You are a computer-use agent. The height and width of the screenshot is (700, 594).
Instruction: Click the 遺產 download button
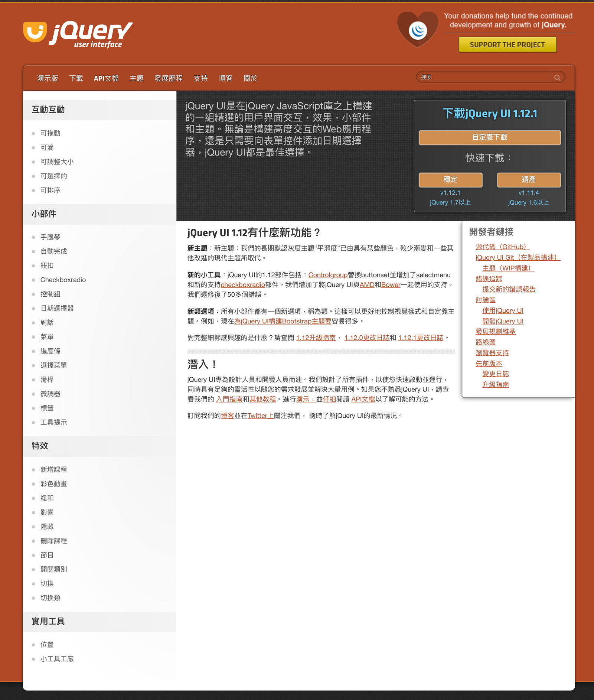(x=529, y=180)
